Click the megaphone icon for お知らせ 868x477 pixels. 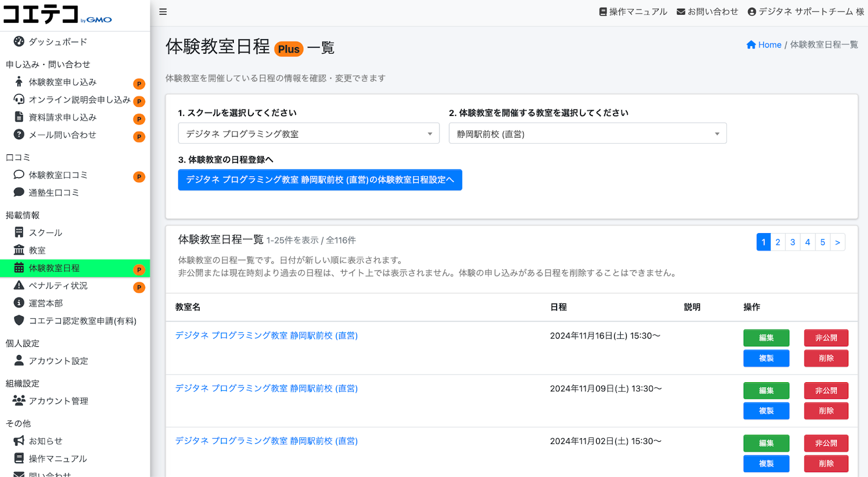click(x=19, y=441)
